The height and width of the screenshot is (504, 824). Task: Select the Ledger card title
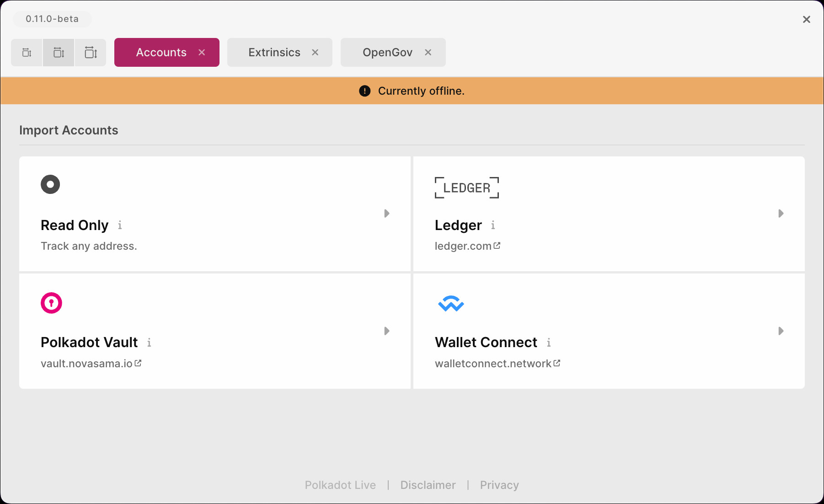click(x=458, y=225)
